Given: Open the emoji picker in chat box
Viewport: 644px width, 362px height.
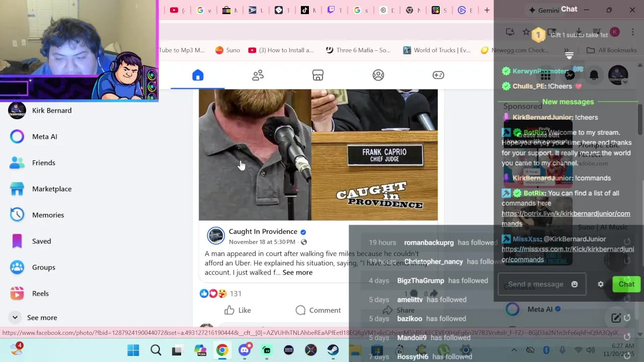Looking at the screenshot, I should click(x=575, y=284).
